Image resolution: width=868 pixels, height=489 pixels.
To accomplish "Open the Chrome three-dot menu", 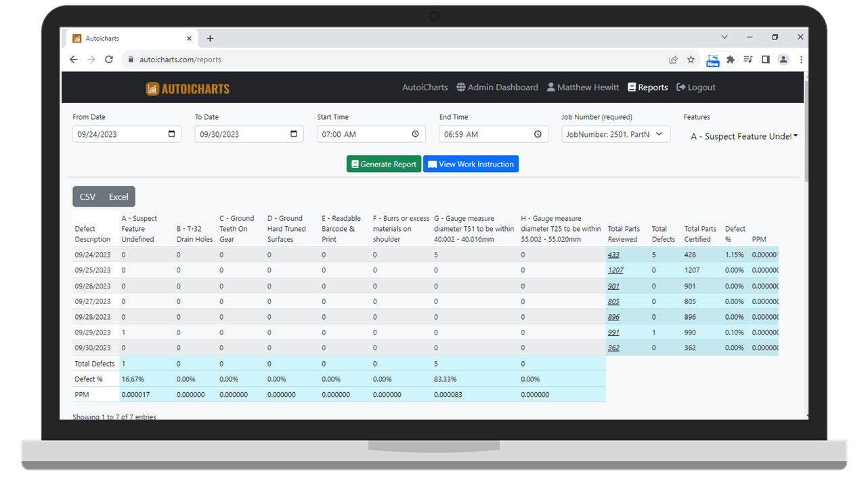I will coord(801,60).
